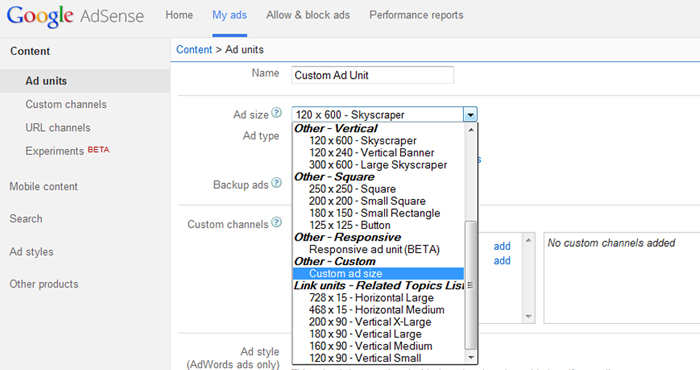Click the first add link

502,246
